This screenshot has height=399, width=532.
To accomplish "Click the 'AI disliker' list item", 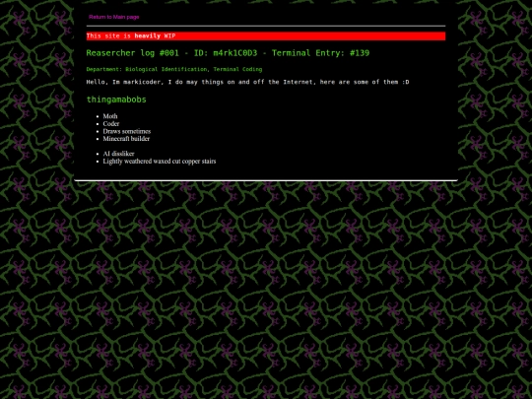I will pos(119,154).
